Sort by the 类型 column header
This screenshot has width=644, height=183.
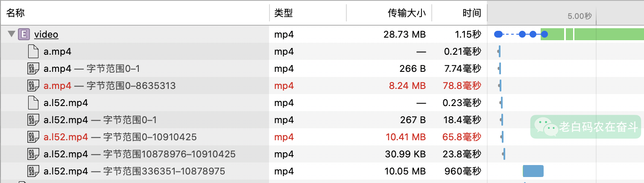tap(284, 13)
